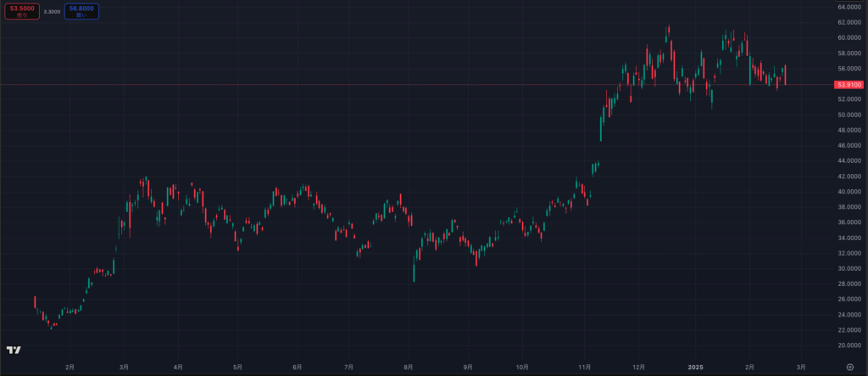Click the 10月 label on time axis
Screen dimensions: 868x376
(522, 367)
